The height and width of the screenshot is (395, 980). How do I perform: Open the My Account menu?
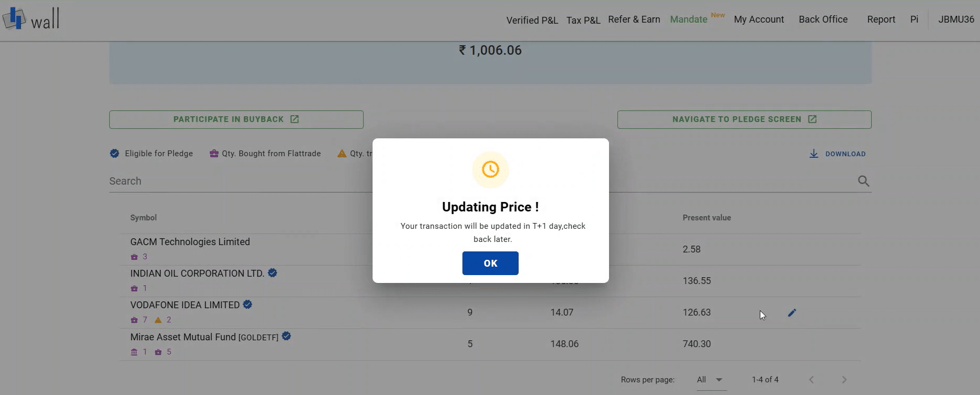click(759, 19)
